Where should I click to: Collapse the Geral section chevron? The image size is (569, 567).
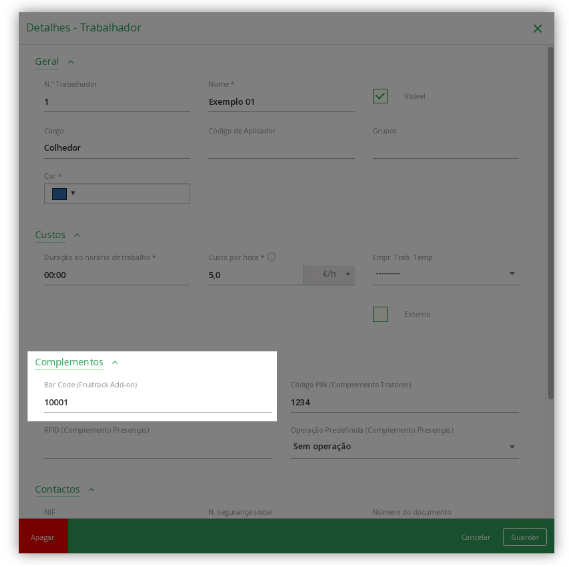[71, 62]
